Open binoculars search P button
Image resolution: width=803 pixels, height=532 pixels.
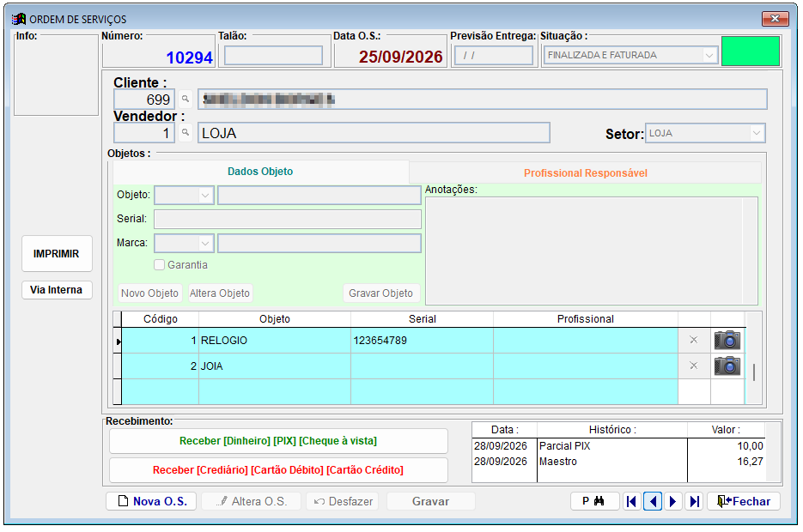click(x=594, y=501)
